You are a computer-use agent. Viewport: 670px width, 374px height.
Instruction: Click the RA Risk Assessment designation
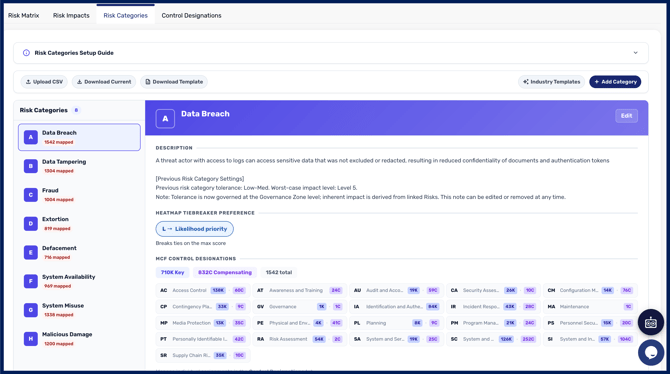pyautogui.click(x=300, y=339)
